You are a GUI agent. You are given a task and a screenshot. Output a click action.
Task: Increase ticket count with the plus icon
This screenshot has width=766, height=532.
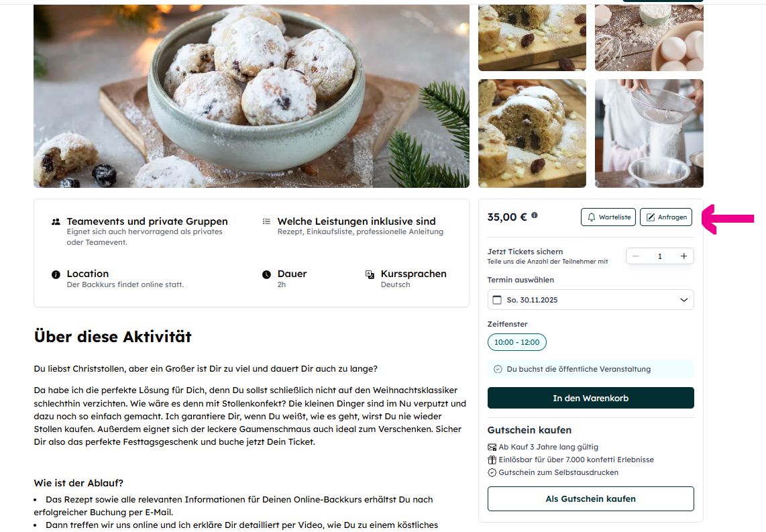coord(683,256)
